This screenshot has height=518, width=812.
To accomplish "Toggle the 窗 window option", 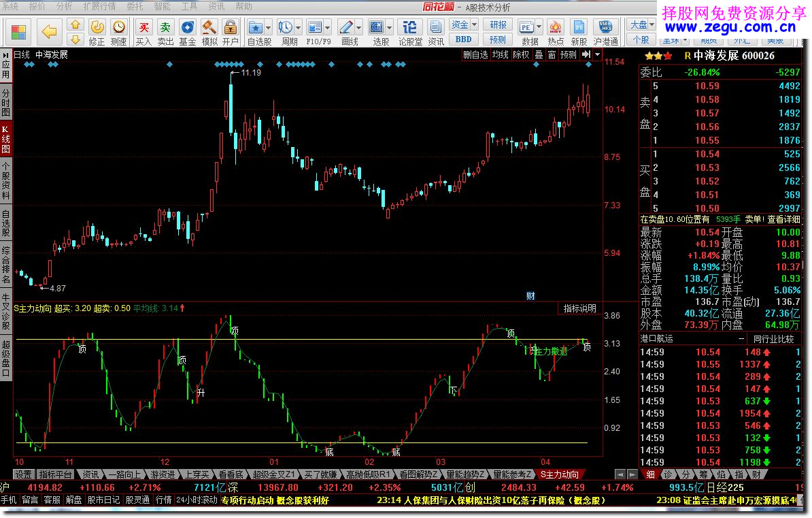I will [552, 54].
